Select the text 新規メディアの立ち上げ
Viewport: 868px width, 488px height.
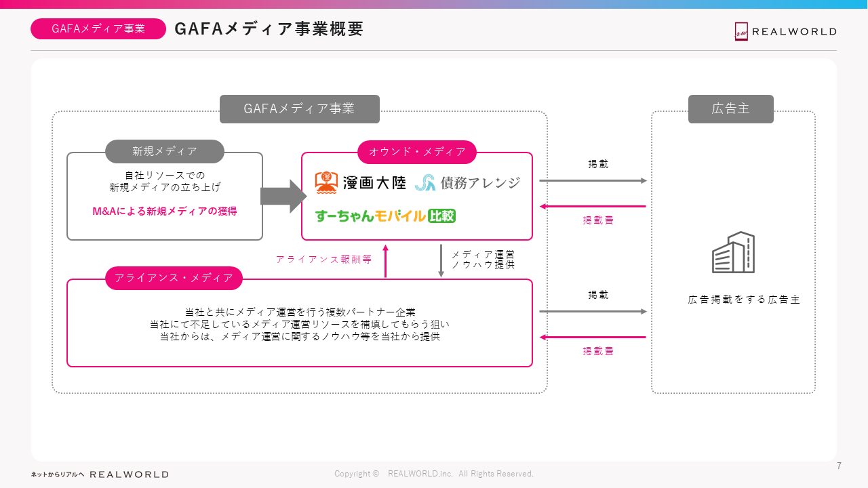[165, 187]
